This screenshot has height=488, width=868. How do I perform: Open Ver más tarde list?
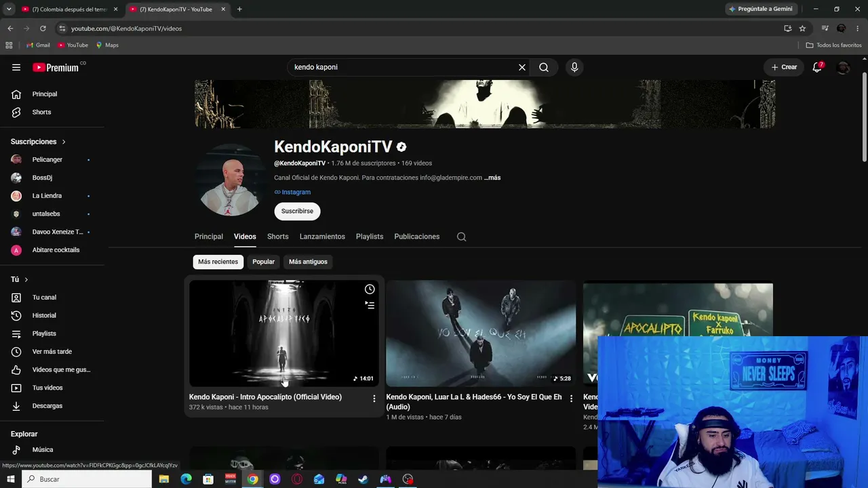pos(52,352)
